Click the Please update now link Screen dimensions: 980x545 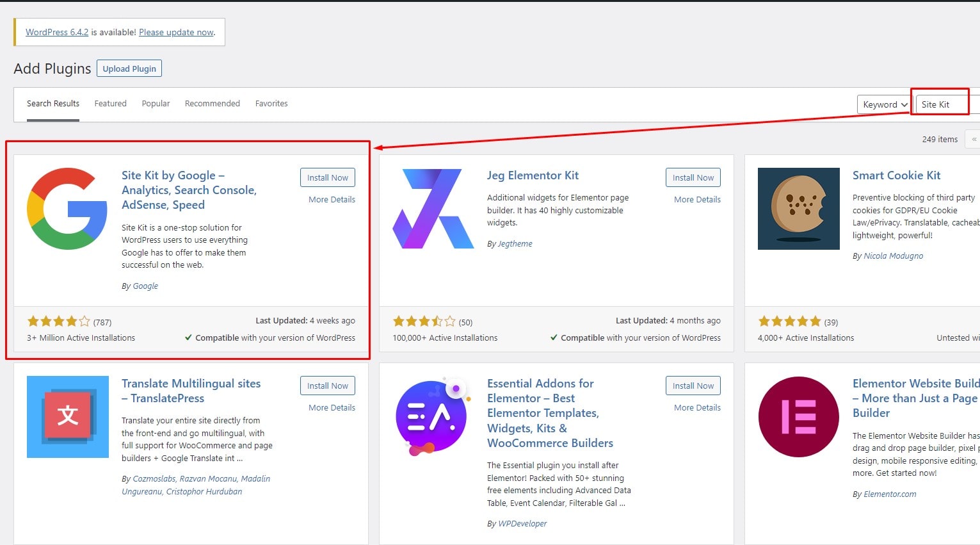tap(176, 32)
